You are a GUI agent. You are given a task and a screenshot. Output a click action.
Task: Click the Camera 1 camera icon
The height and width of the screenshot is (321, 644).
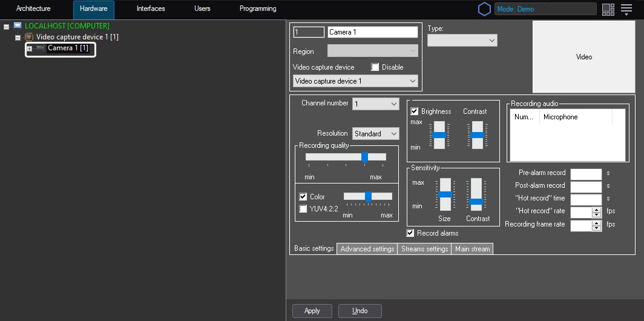pos(40,48)
